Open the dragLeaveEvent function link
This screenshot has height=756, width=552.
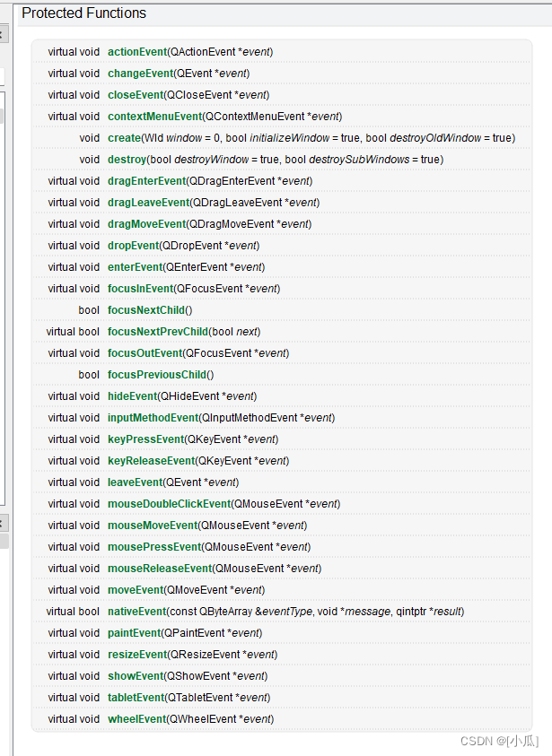point(149,203)
